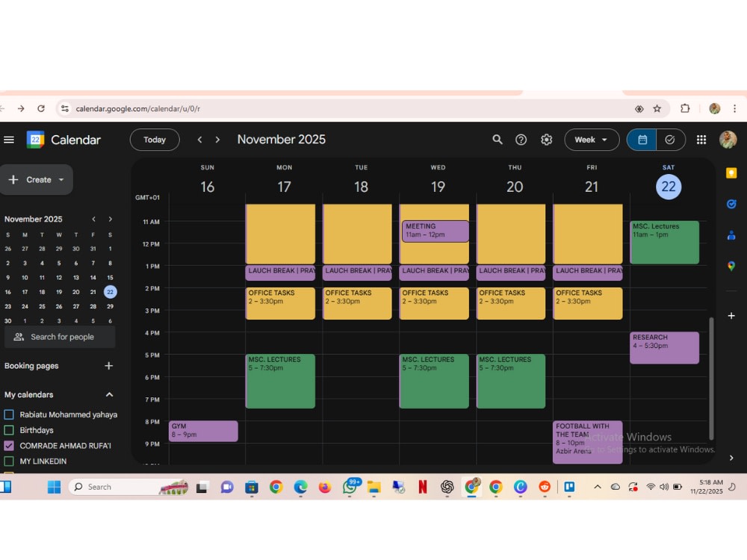Open Google account profile picture
The width and height of the screenshot is (747, 560).
(x=728, y=140)
